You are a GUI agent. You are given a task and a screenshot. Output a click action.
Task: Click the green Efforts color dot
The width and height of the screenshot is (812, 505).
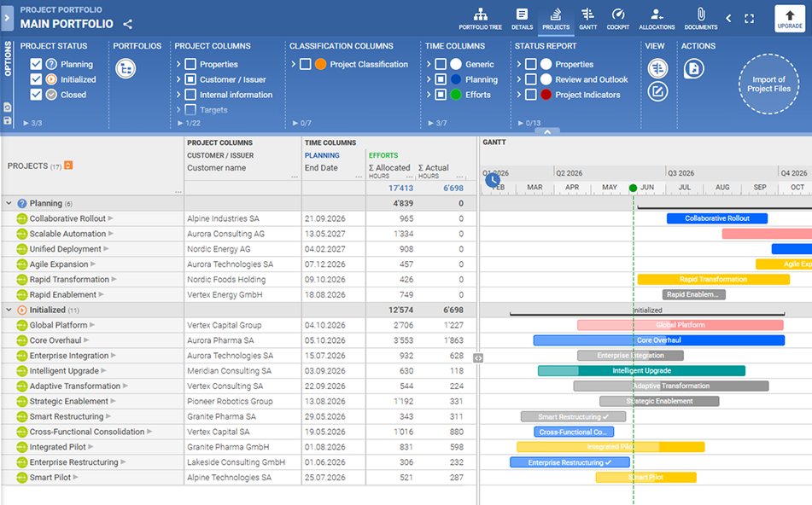(456, 94)
